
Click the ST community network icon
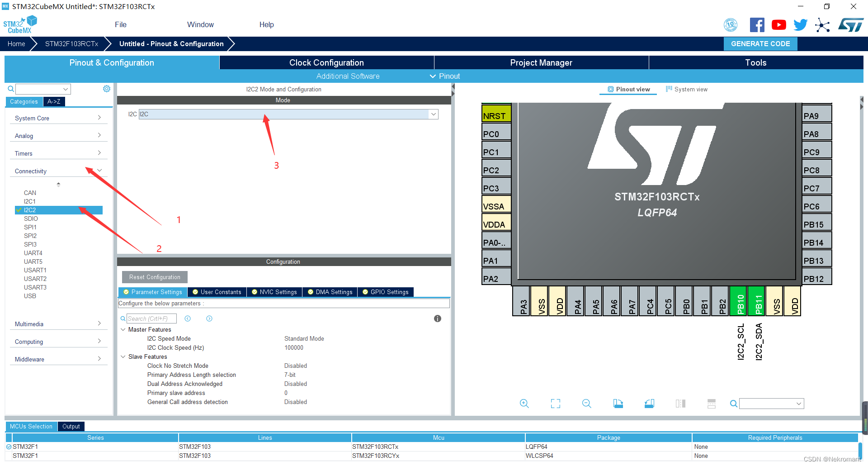(822, 25)
